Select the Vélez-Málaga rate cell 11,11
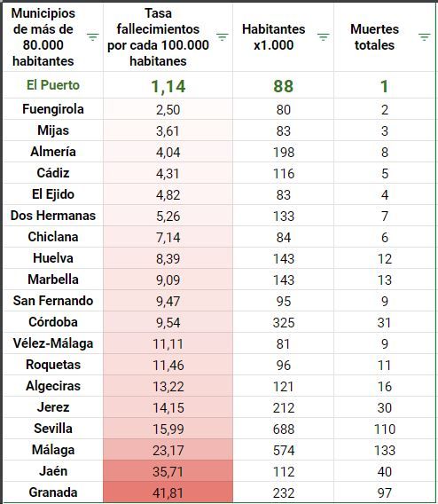438x504 pixels. pos(168,343)
